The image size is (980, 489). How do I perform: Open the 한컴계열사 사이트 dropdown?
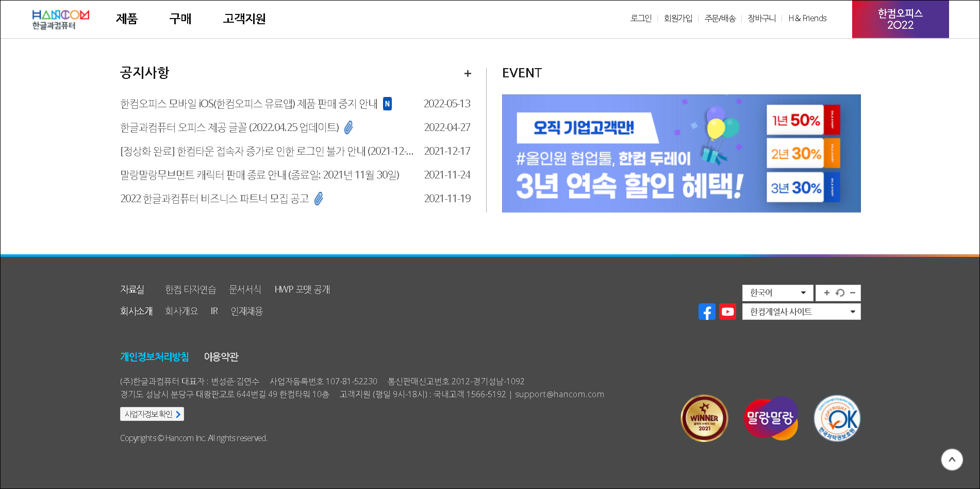[801, 312]
